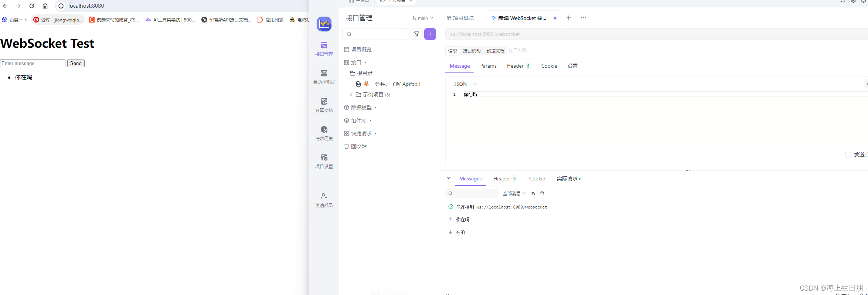868x295 pixels.
Task: Open the 项目设置 sidebar section
Action: point(324,161)
